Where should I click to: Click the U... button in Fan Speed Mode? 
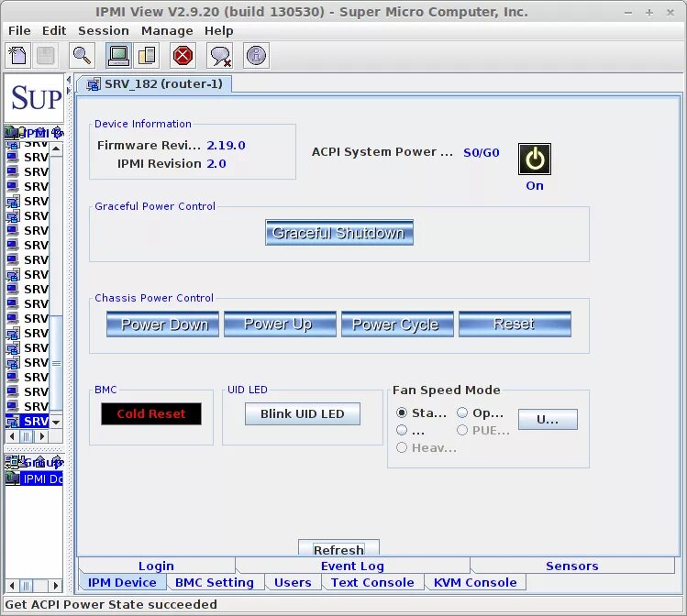pyautogui.click(x=548, y=420)
